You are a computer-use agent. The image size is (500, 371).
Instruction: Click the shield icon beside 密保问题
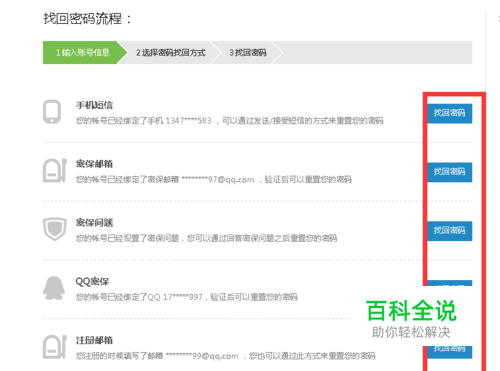(x=55, y=229)
